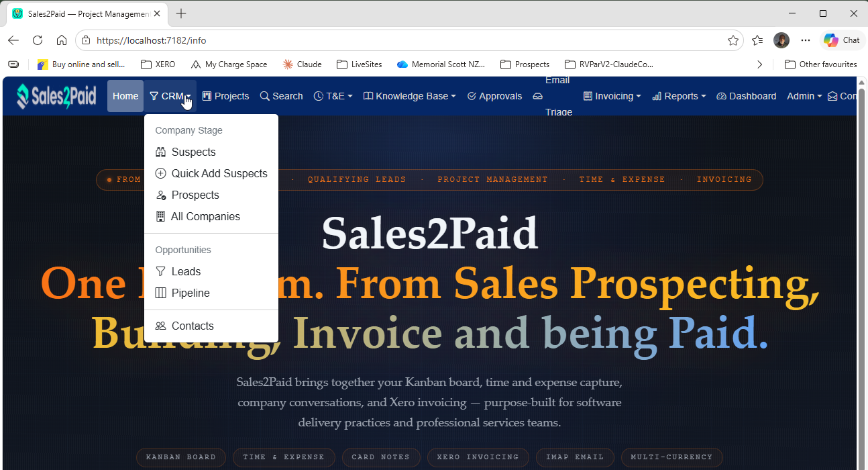Screen dimensions: 868x470
Task: Collapse the CRM dropdown menu
Action: (170, 96)
